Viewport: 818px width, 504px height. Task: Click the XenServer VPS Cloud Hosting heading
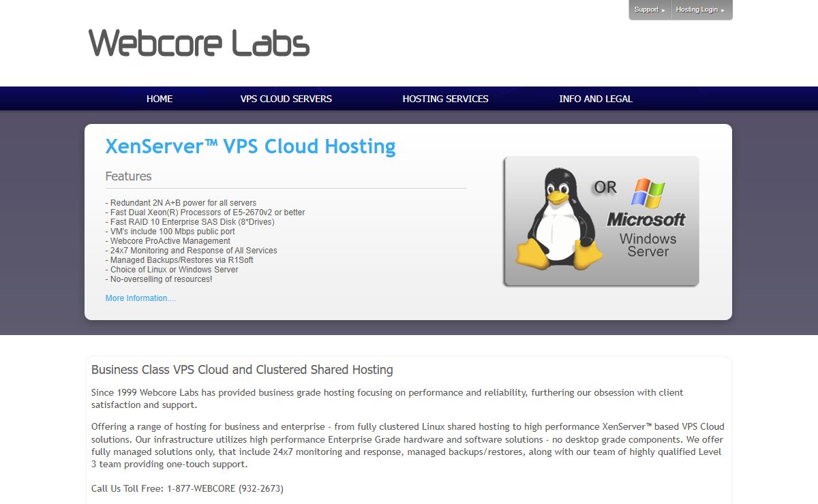coord(250,146)
